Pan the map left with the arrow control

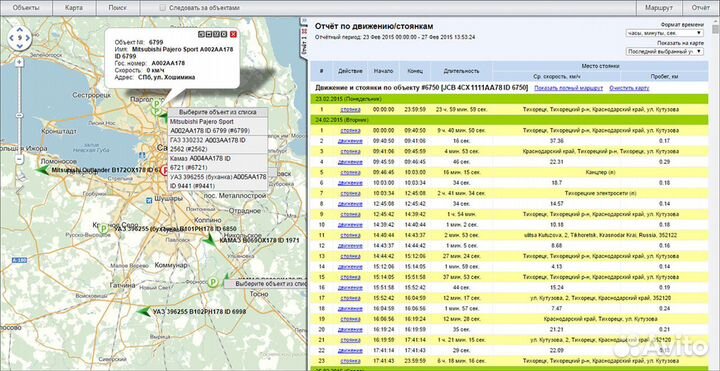click(x=11, y=38)
